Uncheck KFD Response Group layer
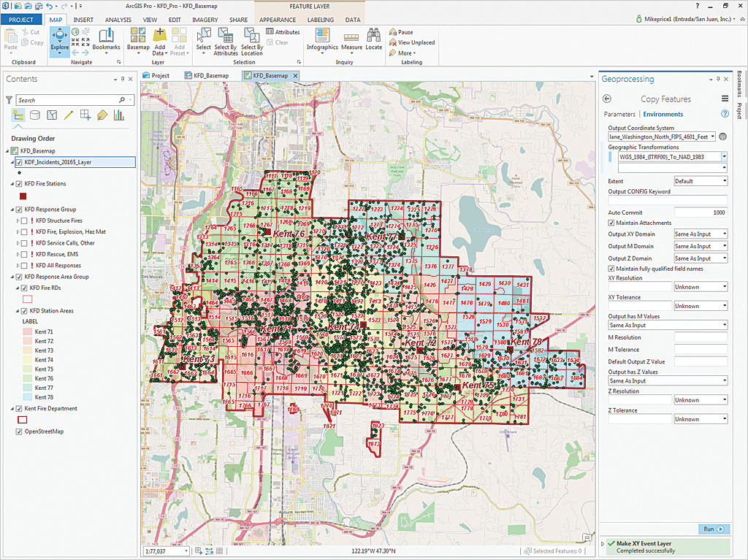748x560 pixels. click(x=19, y=210)
